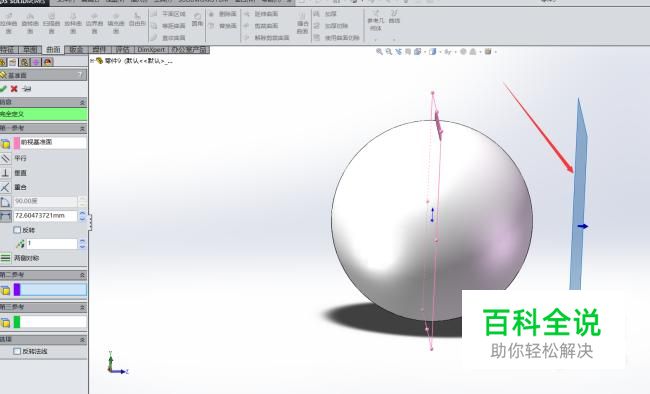Switch to the 钣金 sheet metal tab
The width and height of the screenshot is (650, 394).
coord(76,50)
